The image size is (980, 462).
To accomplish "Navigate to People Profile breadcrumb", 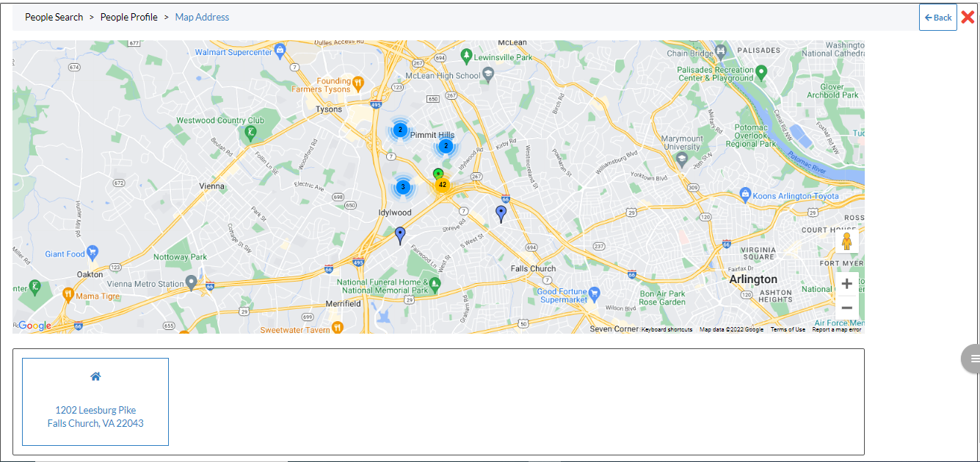I will pyautogui.click(x=129, y=17).
